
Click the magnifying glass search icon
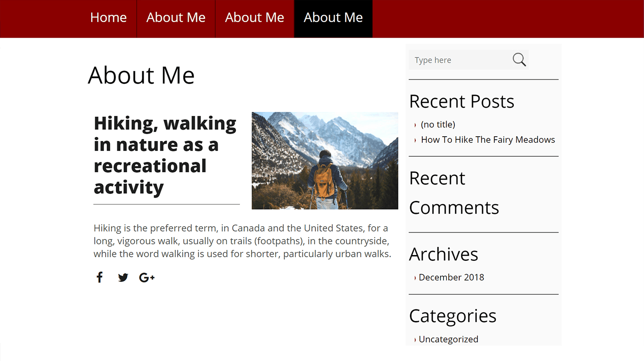(x=519, y=60)
